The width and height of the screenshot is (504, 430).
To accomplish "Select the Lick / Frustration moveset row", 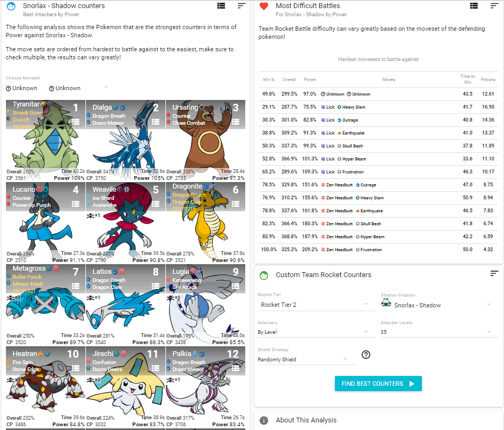I will 378,172.
